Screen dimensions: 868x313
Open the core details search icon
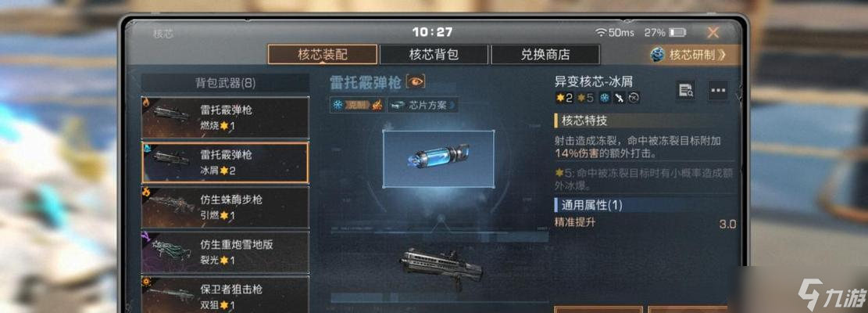tap(686, 90)
